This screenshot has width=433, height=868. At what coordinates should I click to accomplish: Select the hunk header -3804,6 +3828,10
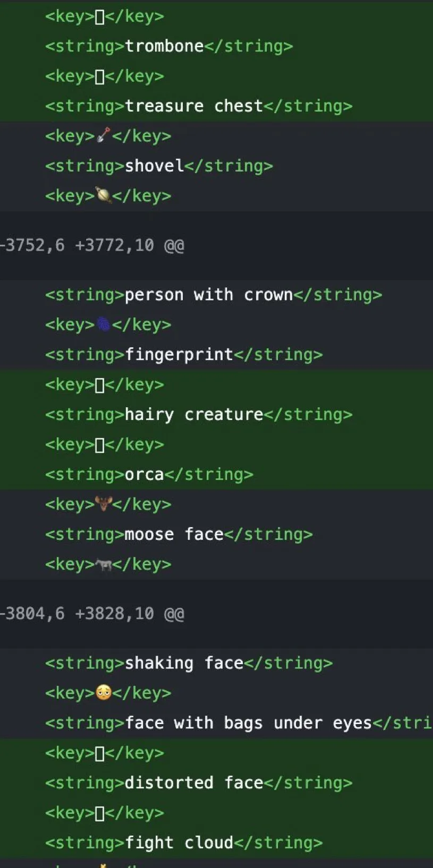[92, 614]
